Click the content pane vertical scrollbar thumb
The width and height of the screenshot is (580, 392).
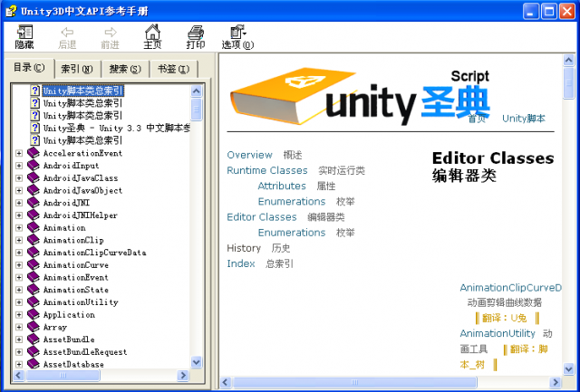coord(568,83)
